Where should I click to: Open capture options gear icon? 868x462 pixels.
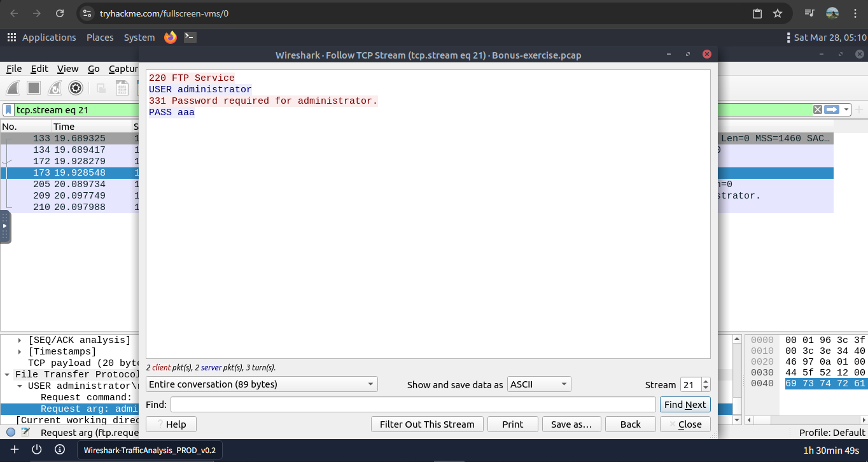click(76, 88)
